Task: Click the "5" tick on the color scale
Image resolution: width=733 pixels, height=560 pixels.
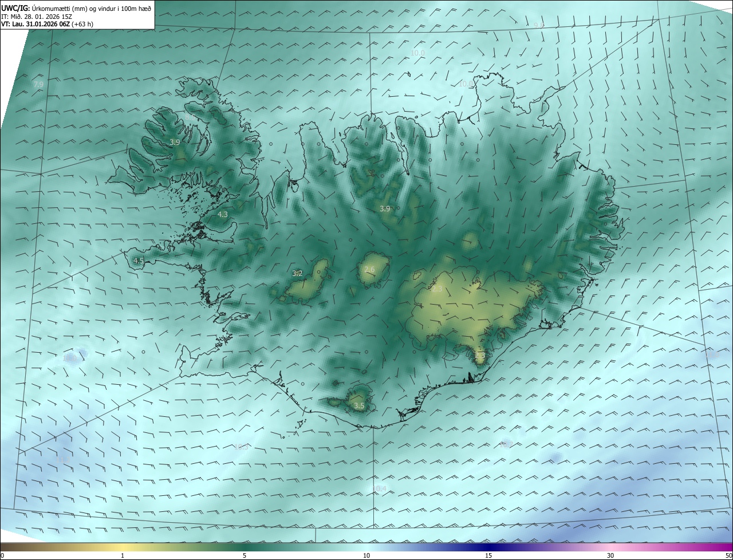Action: [x=245, y=555]
